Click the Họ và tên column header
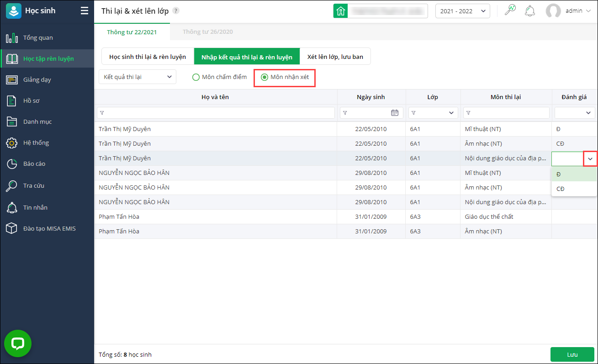 click(x=216, y=97)
